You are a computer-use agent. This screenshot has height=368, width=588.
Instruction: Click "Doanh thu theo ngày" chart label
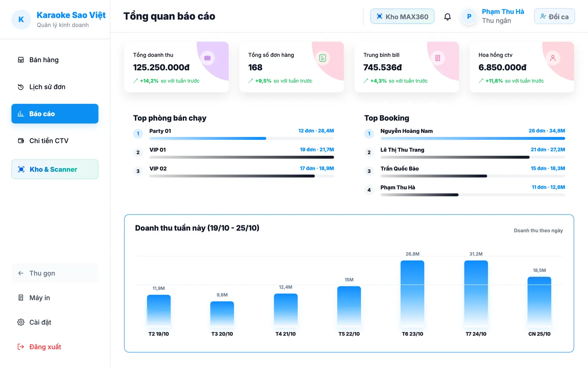[538, 230]
